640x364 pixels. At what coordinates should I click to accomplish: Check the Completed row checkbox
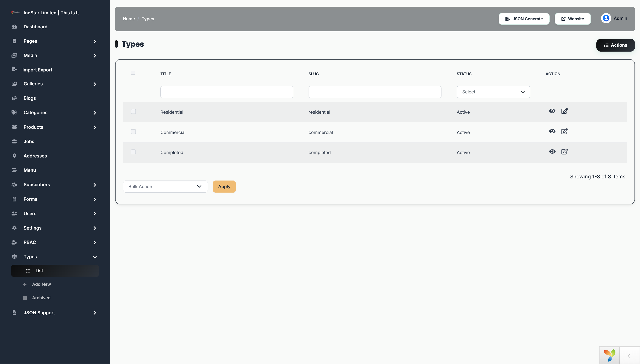coord(133,152)
